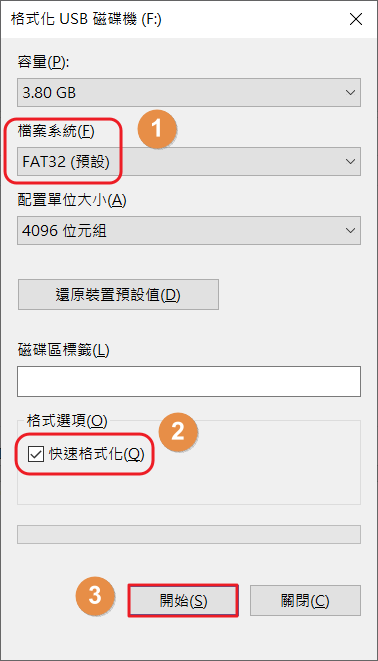Screen dimensions: 378x661
Task: Click the 關閉(C) button
Action: pos(305,601)
